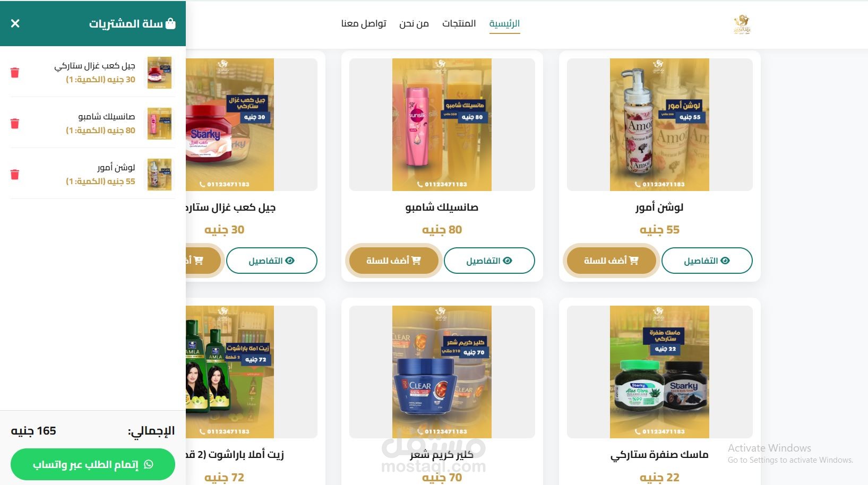This screenshot has width=868, height=485.
Task: Open the ماسك صنفرة ستاركي product image
Action: 659,372
